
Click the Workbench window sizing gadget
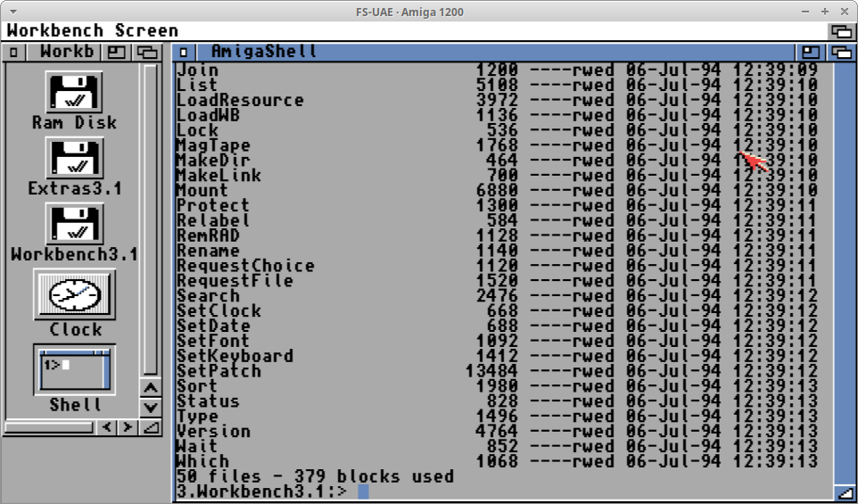(x=151, y=427)
